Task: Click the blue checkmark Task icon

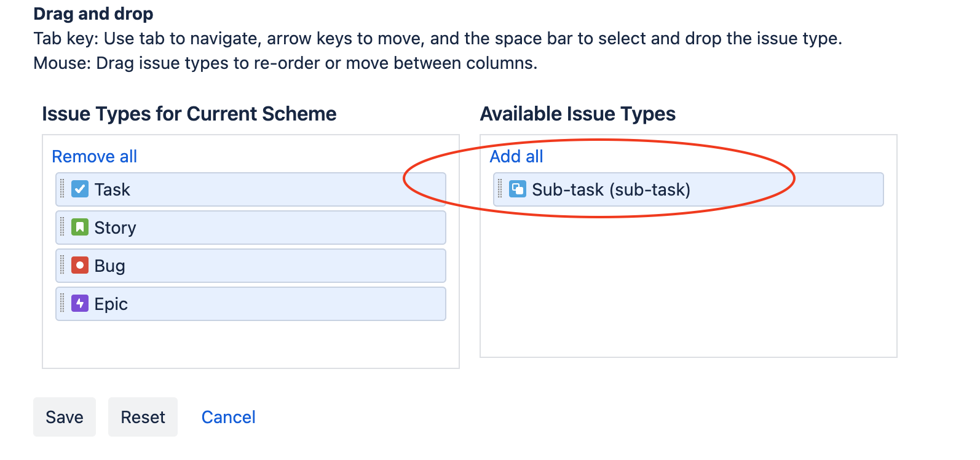Action: (x=80, y=189)
